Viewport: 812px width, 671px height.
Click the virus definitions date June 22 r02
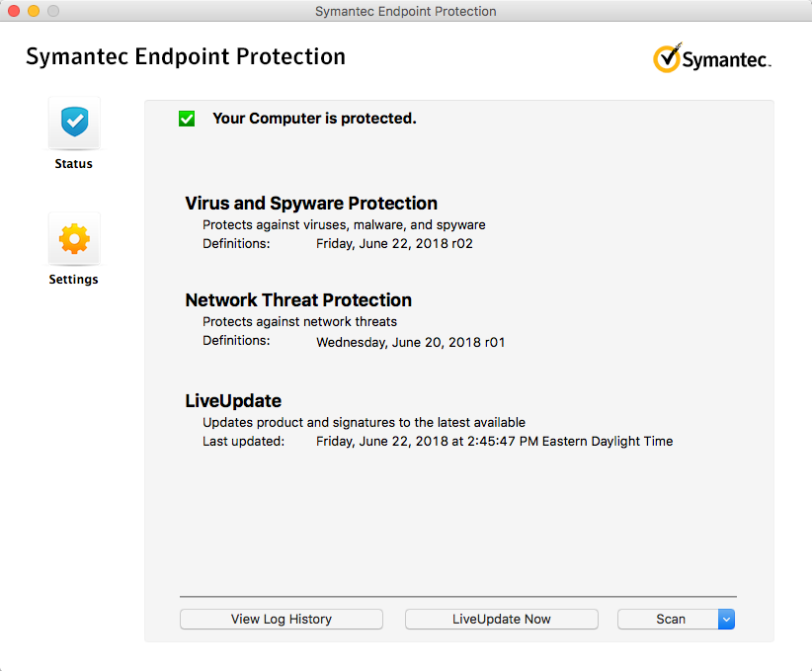pos(394,243)
